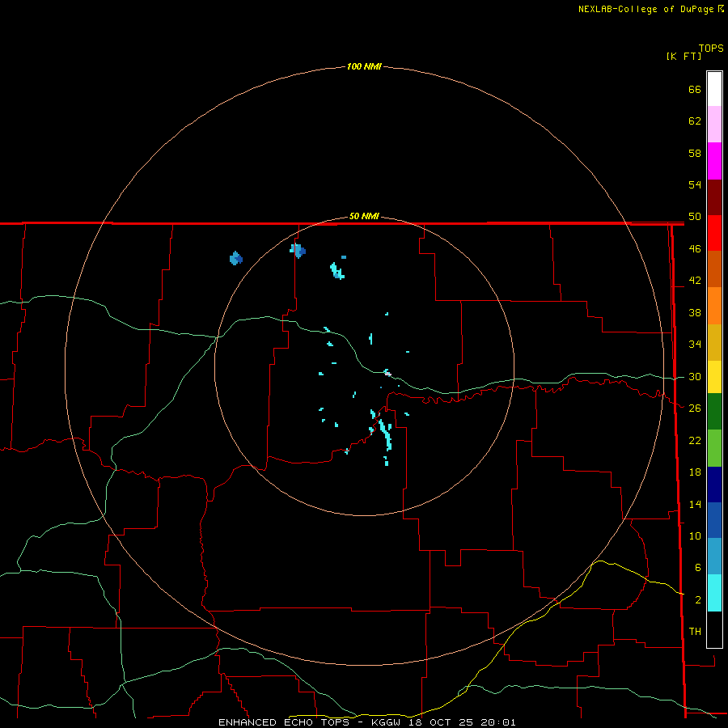Click the navy legend swatch near 14

pos(714,485)
